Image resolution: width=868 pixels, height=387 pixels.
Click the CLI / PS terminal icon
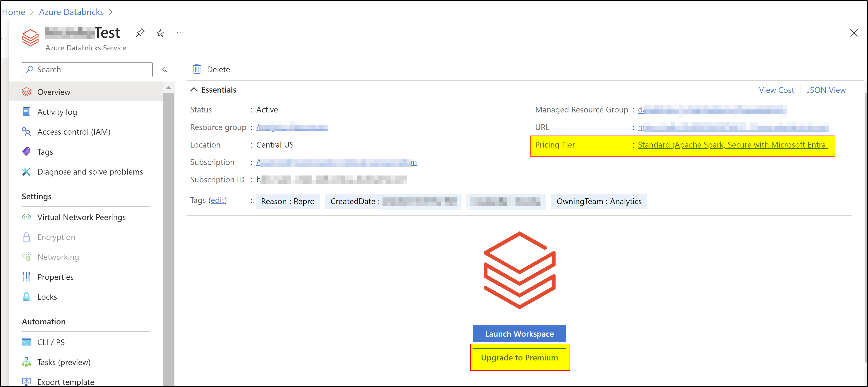coord(26,342)
